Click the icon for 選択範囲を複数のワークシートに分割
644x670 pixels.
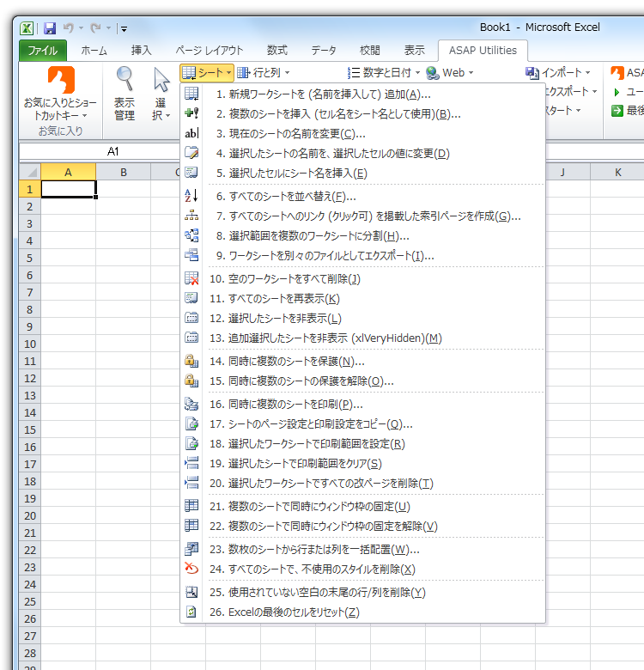(x=191, y=235)
